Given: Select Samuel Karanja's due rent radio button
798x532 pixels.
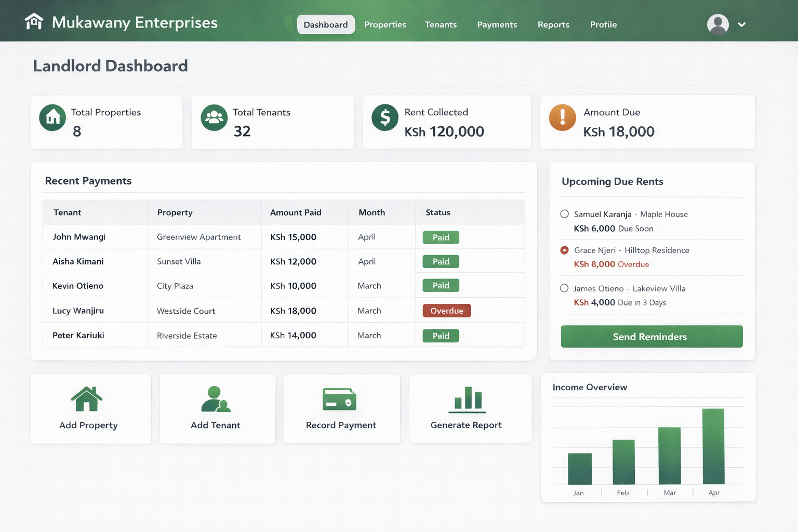Looking at the screenshot, I should [564, 214].
